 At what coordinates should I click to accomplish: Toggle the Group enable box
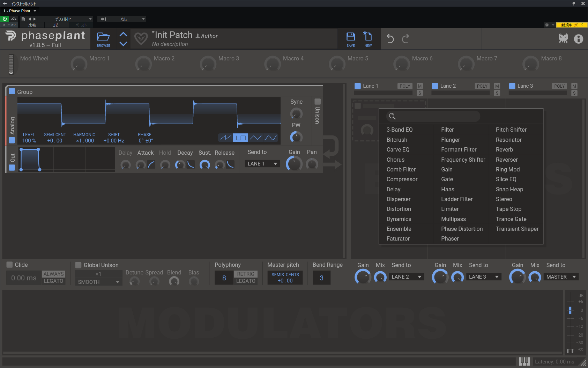[12, 91]
